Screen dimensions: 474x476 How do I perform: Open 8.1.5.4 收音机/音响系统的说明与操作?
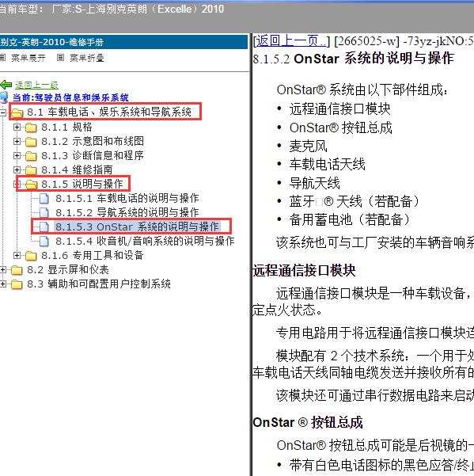coord(145,241)
